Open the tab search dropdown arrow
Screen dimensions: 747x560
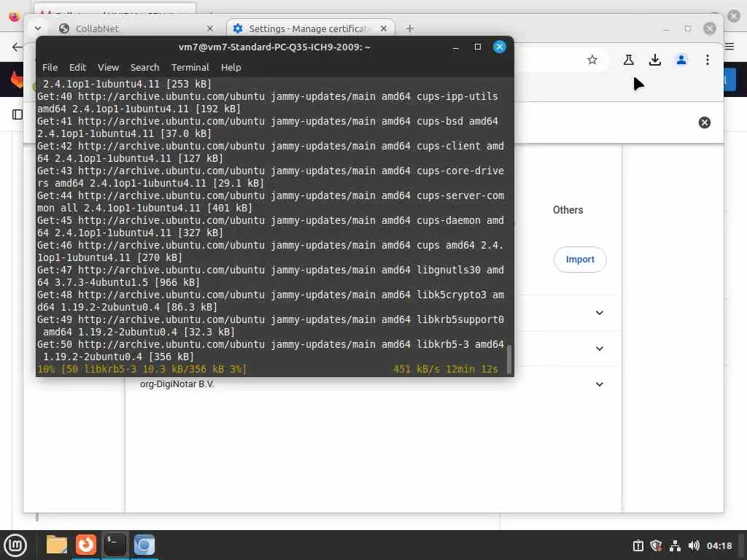[x=38, y=28]
